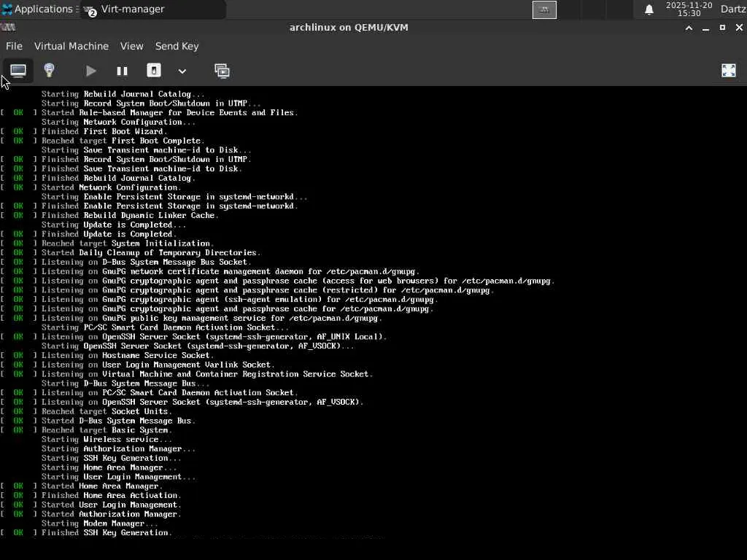The width and height of the screenshot is (747, 560).
Task: Click 'Starting Modem Manager' console line
Action: pos(99,524)
